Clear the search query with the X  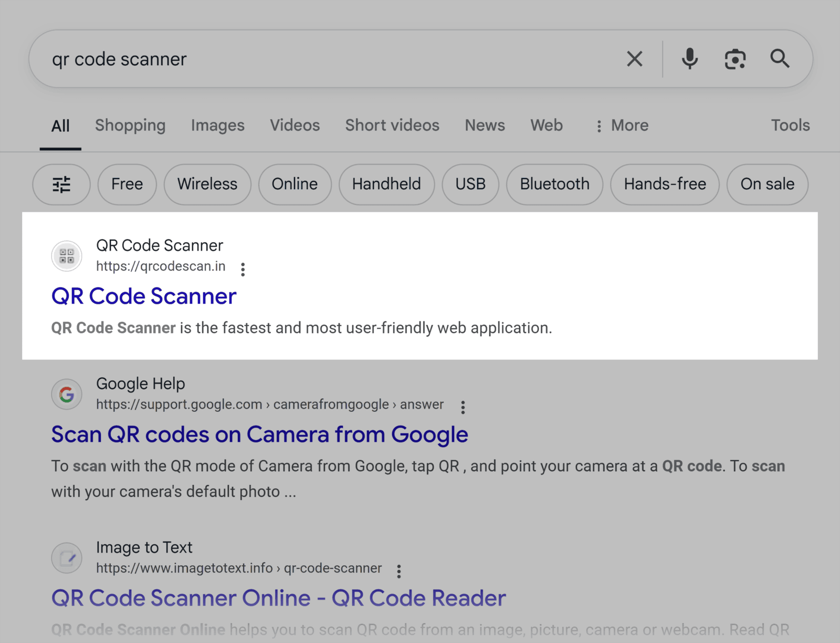tap(635, 59)
